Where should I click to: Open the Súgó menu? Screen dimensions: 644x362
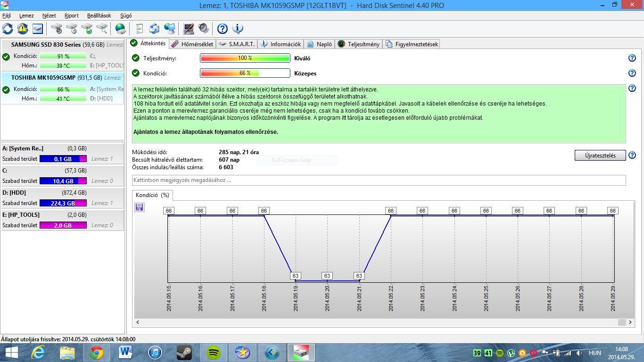point(126,16)
